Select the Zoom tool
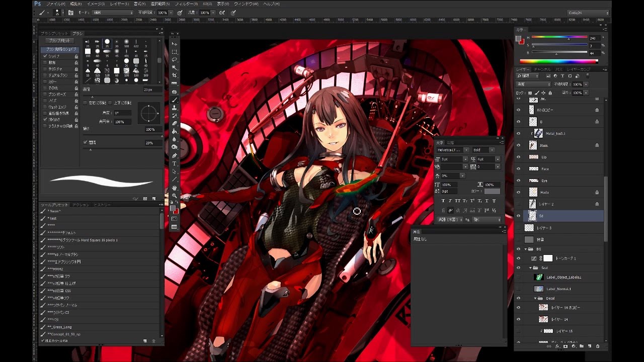Image resolution: width=644 pixels, height=362 pixels. tap(175, 196)
